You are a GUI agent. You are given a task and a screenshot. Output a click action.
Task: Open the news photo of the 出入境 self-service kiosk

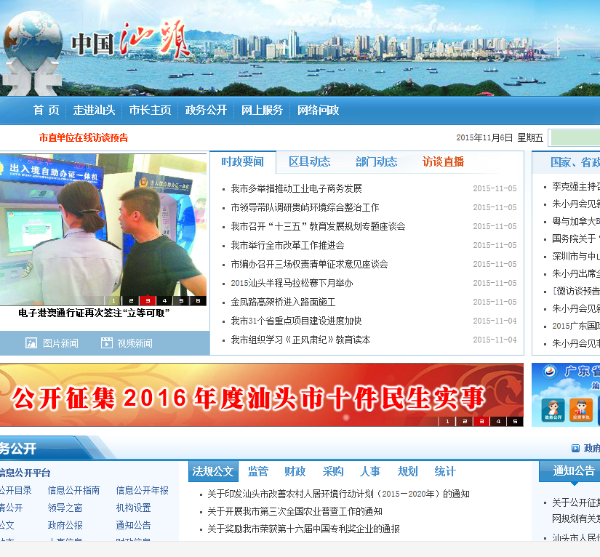tap(103, 230)
